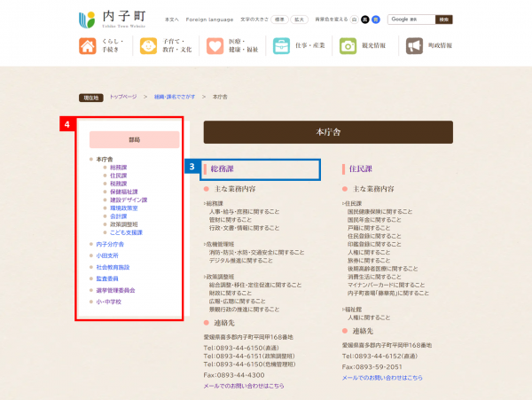Open 町政情報 menu label

tap(440, 45)
